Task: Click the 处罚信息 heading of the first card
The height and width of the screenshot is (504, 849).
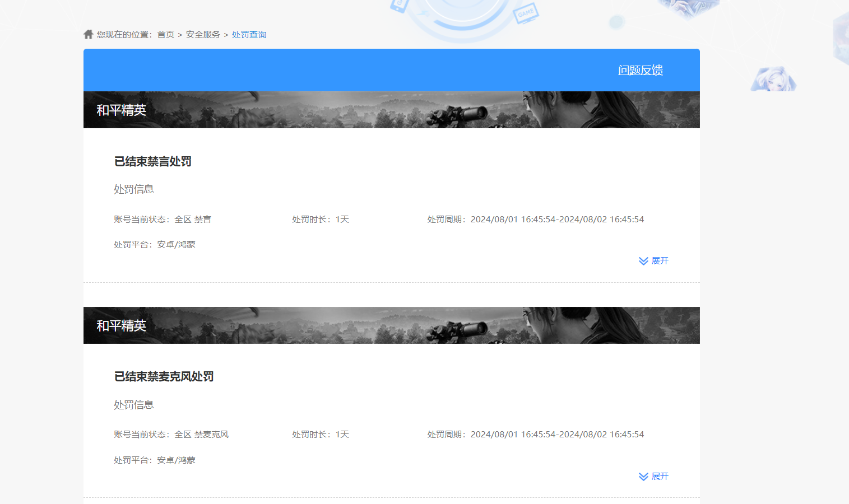Action: pyautogui.click(x=133, y=189)
